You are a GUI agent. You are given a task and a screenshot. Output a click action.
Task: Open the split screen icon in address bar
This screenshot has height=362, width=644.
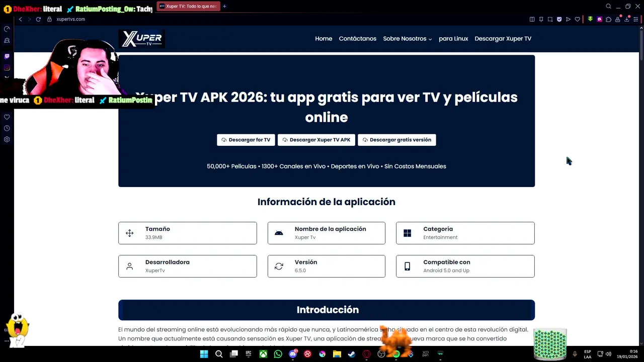tap(532, 19)
